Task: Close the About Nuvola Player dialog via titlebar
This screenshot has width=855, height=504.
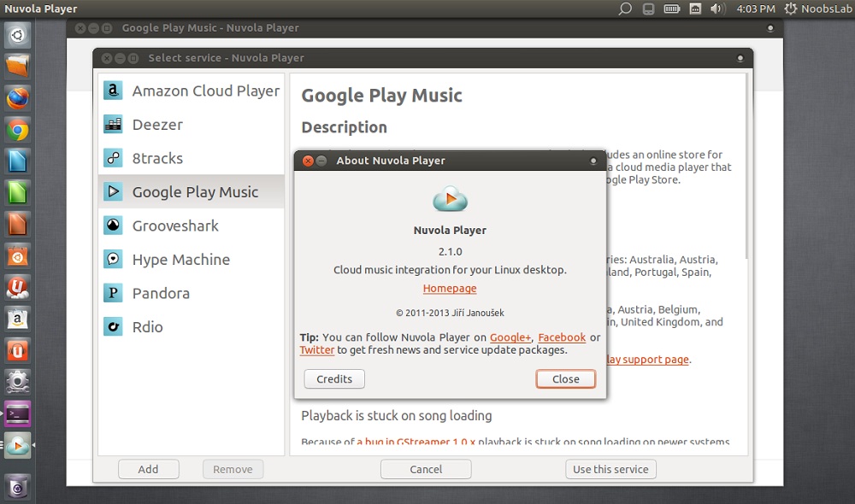Action: (308, 161)
